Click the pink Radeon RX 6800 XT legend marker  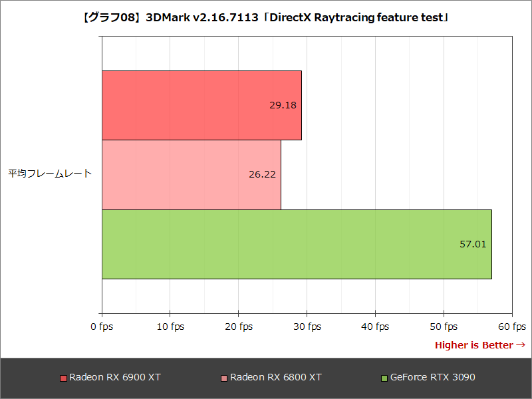point(223,376)
